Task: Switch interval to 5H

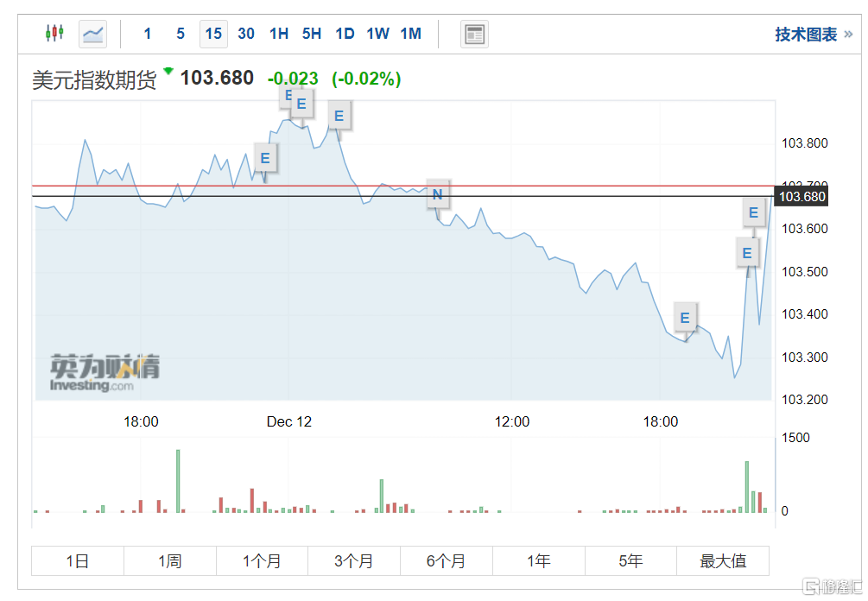Action: tap(312, 34)
